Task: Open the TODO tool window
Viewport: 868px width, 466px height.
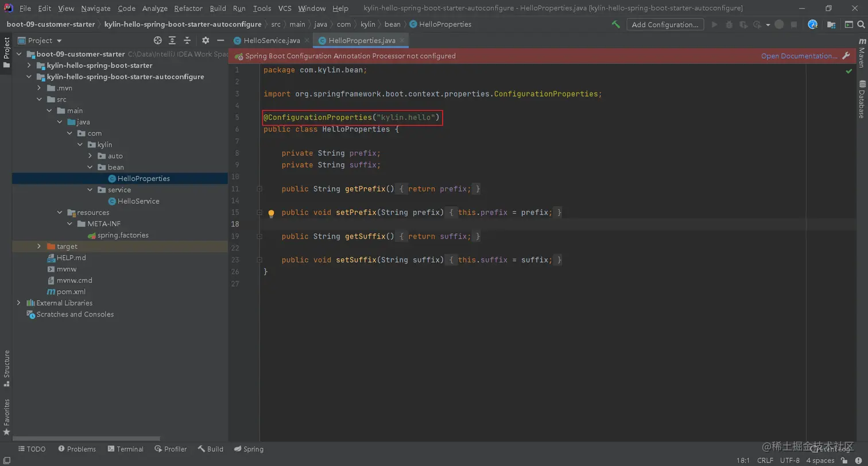Action: pos(32,449)
